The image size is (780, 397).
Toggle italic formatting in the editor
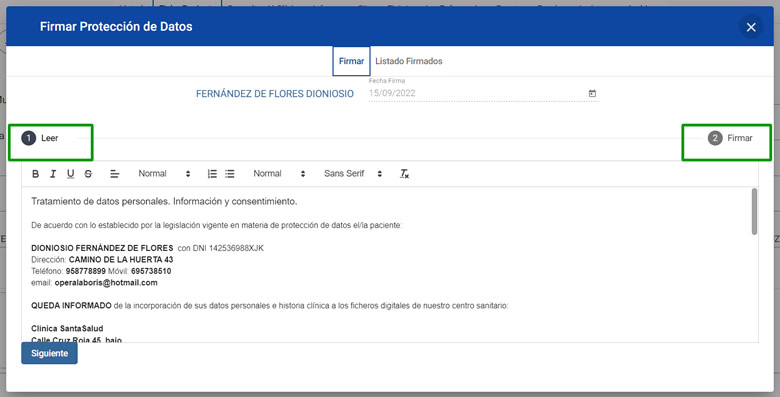click(53, 174)
